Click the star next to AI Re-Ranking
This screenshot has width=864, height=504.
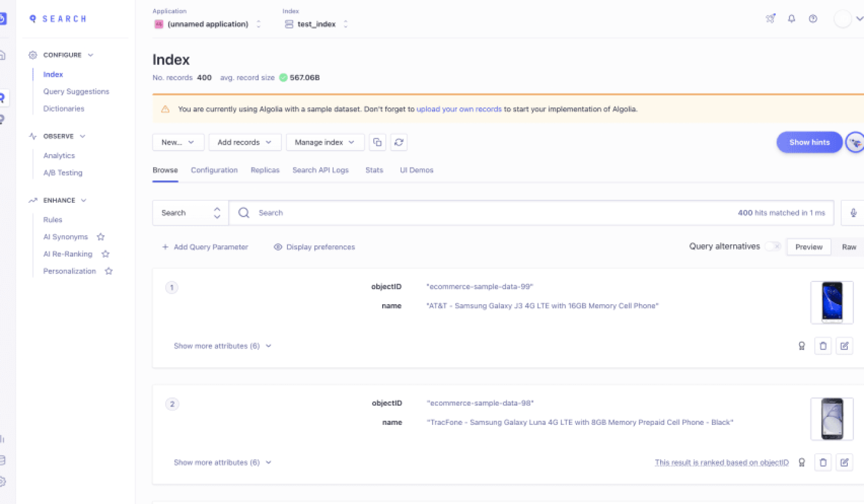(106, 254)
